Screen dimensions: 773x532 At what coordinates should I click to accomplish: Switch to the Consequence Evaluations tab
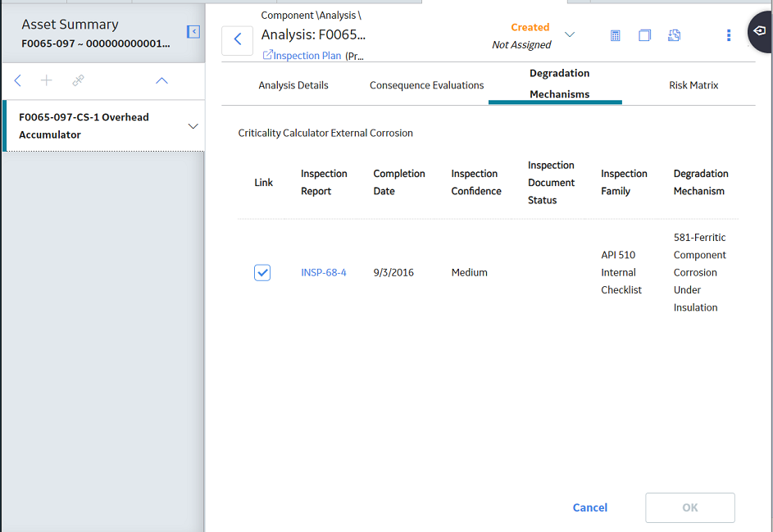point(427,85)
